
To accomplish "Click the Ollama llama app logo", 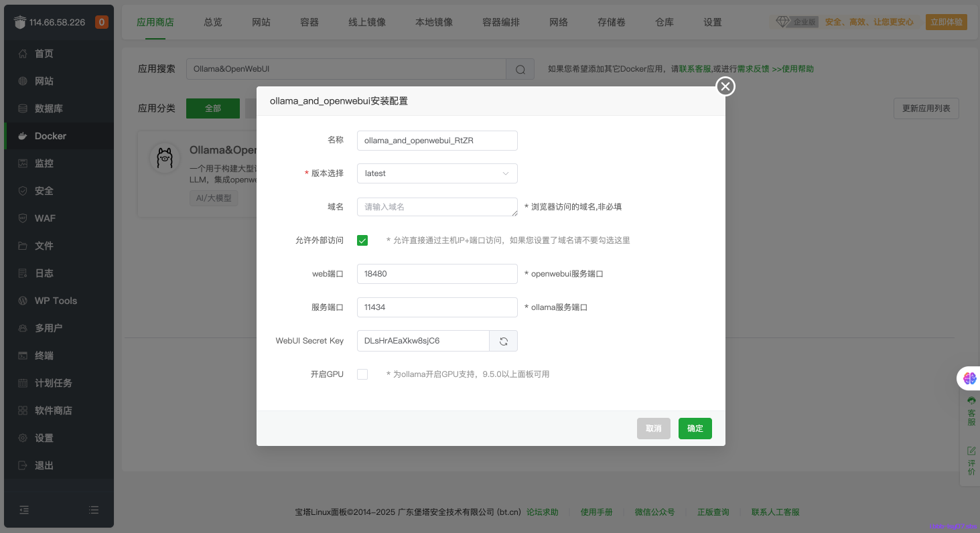I will [x=165, y=159].
